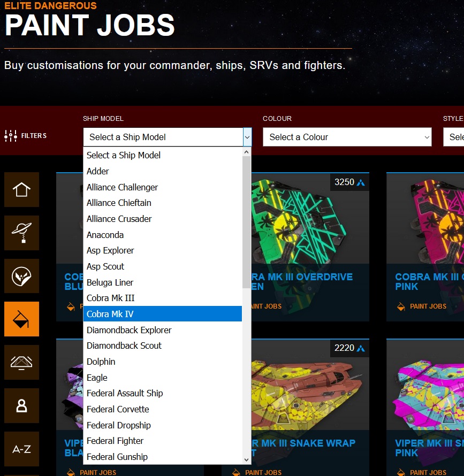
Task: Open Cobra Mk III Overdrive title link
Action: [302, 282]
